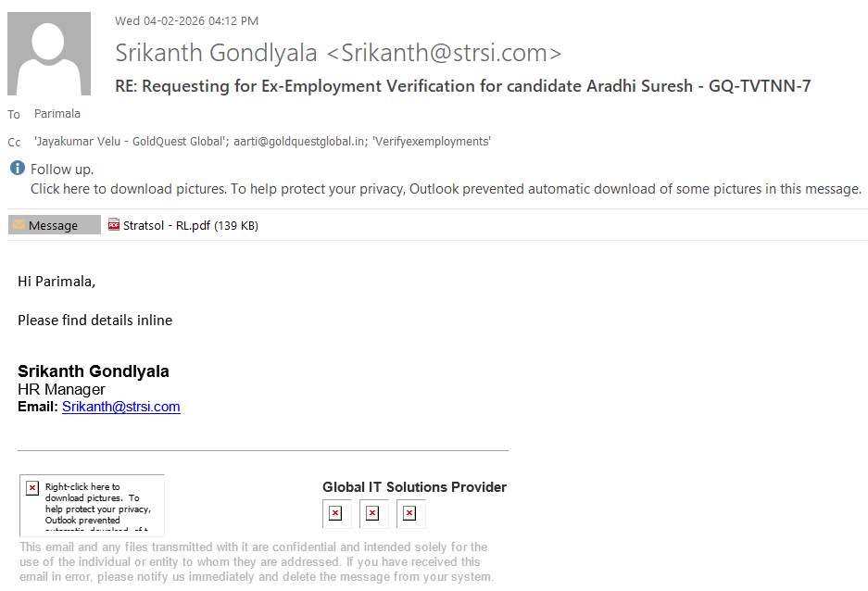This screenshot has width=868, height=591.
Task: Click the 'Click here to download pictures' bar
Action: pos(445,189)
